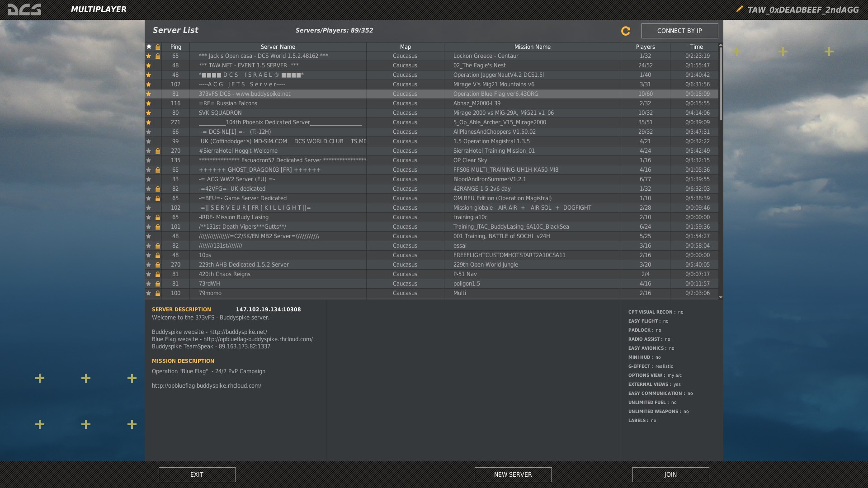Toggle favorite star for Jack's Open casa server

point(148,56)
